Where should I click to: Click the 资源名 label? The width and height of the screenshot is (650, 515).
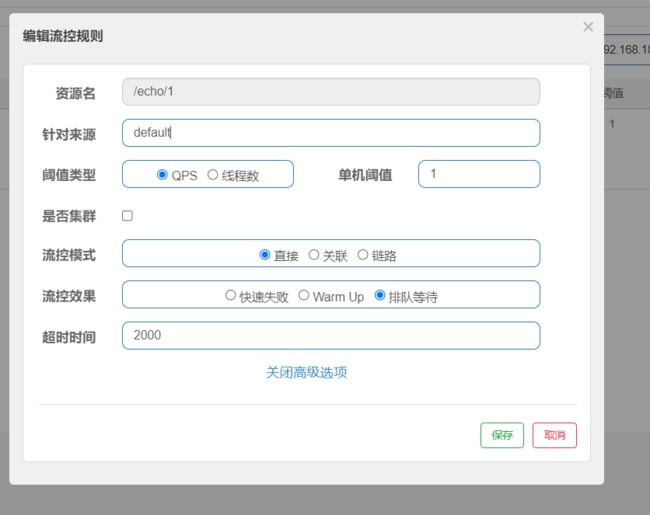click(75, 93)
